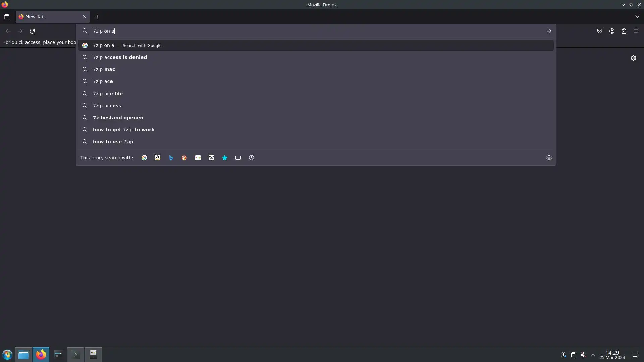Search this time with eBay
The height and width of the screenshot is (362, 644).
[198, 158]
